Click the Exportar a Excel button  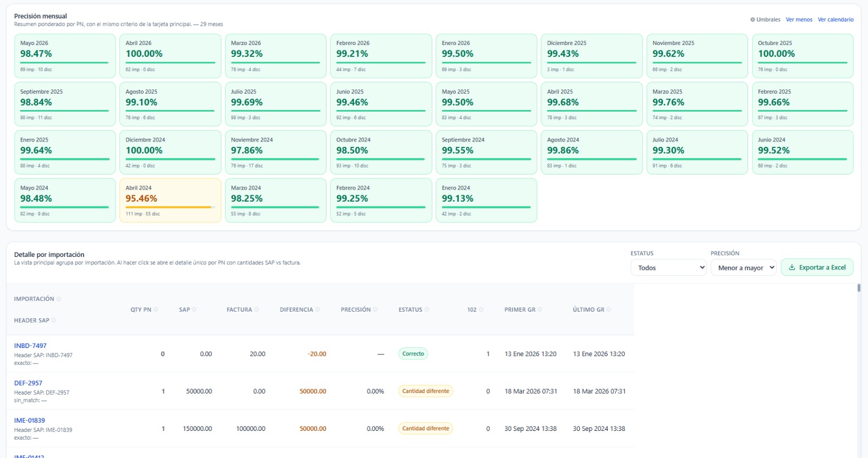point(817,267)
